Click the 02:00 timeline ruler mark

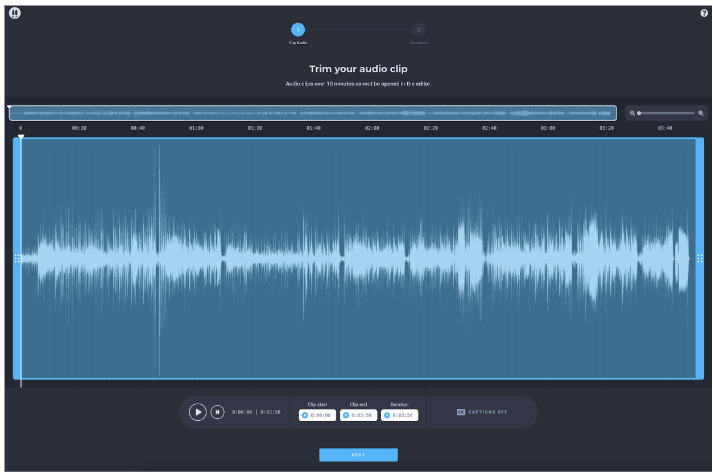click(372, 128)
